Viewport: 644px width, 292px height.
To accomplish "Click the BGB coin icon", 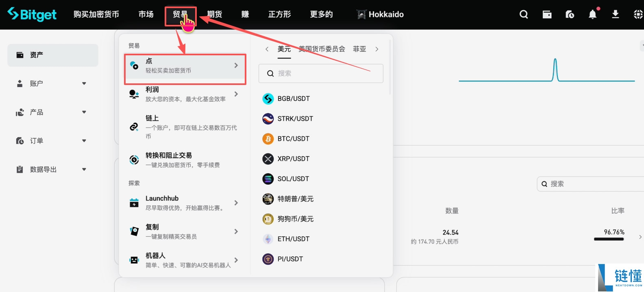I will 268,98.
